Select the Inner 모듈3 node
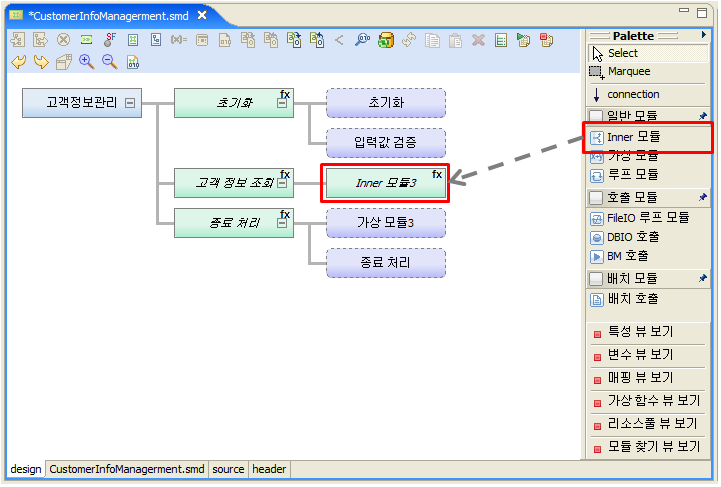 pyautogui.click(x=385, y=183)
